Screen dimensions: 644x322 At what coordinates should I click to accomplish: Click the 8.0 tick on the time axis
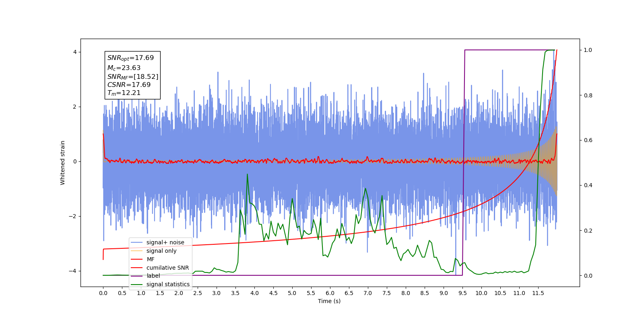pyautogui.click(x=406, y=293)
